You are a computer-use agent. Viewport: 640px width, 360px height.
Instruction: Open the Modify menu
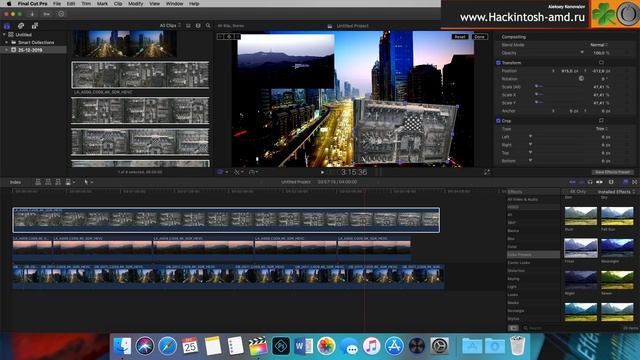[136, 4]
